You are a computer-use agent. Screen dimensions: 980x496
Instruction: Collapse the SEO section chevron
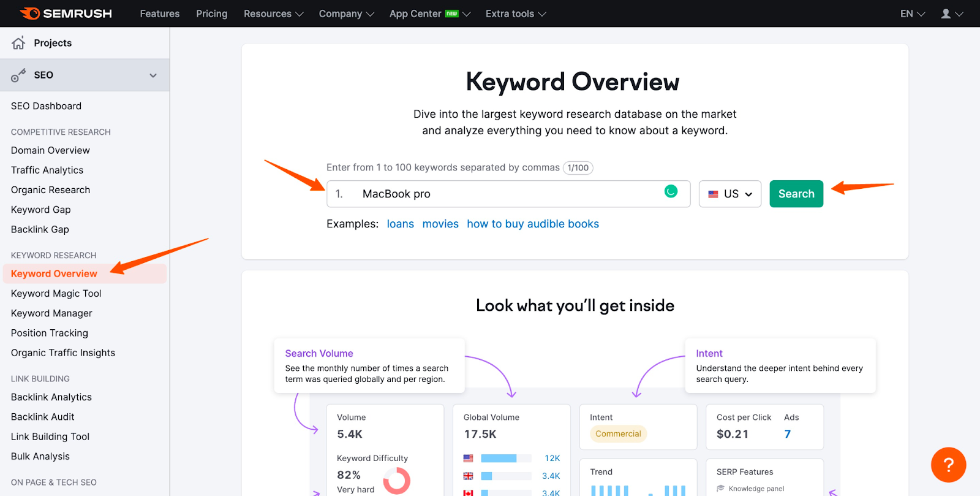click(153, 75)
